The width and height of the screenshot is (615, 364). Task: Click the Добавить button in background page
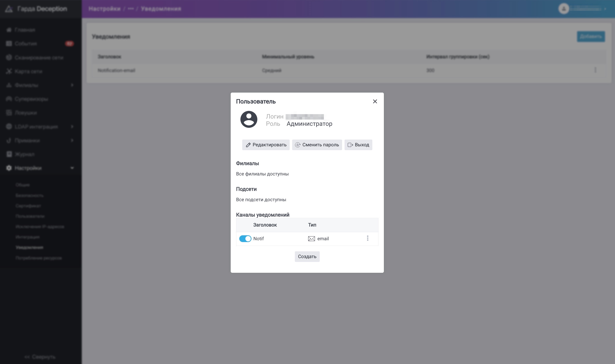click(591, 37)
